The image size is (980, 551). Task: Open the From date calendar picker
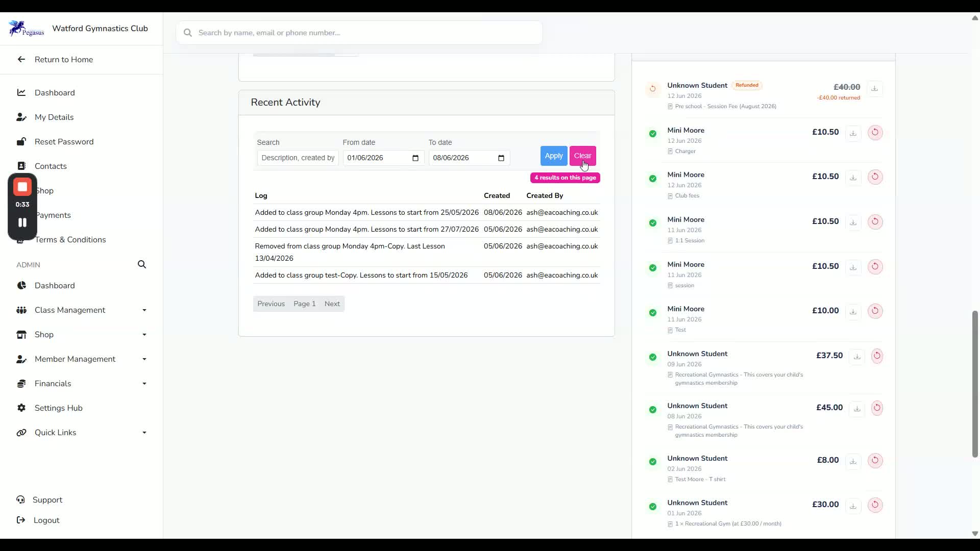tap(415, 158)
